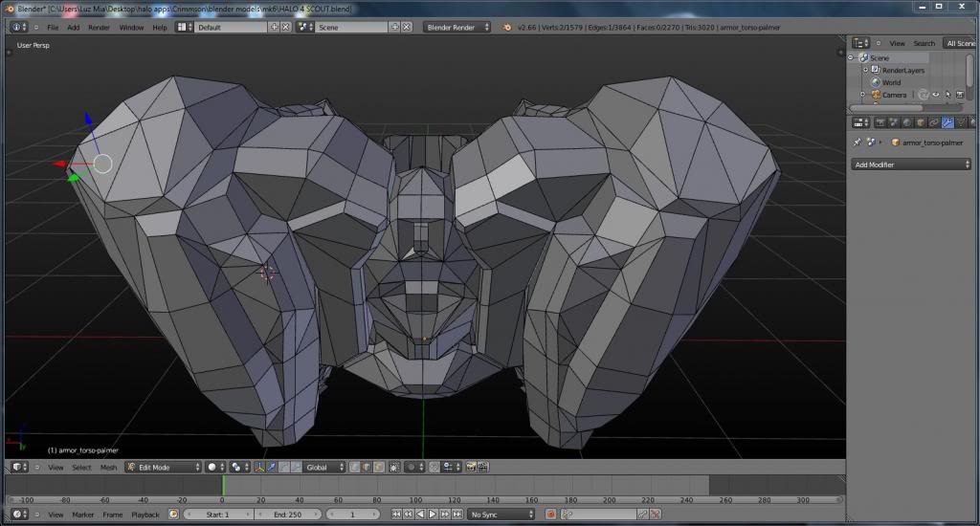Select the World properties tab icon
This screenshot has width=980, height=526.
pos(907,122)
